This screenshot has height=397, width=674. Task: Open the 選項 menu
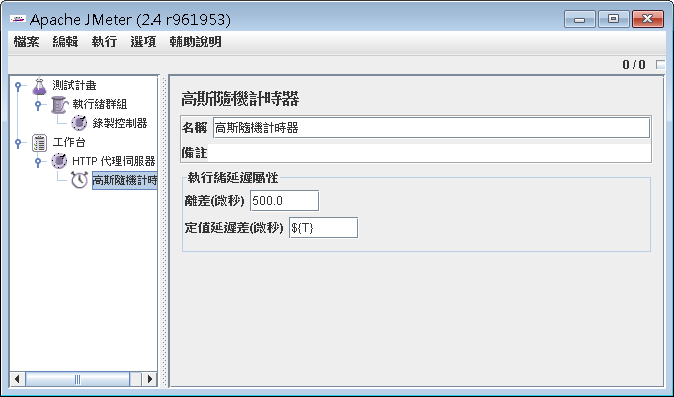tap(143, 42)
